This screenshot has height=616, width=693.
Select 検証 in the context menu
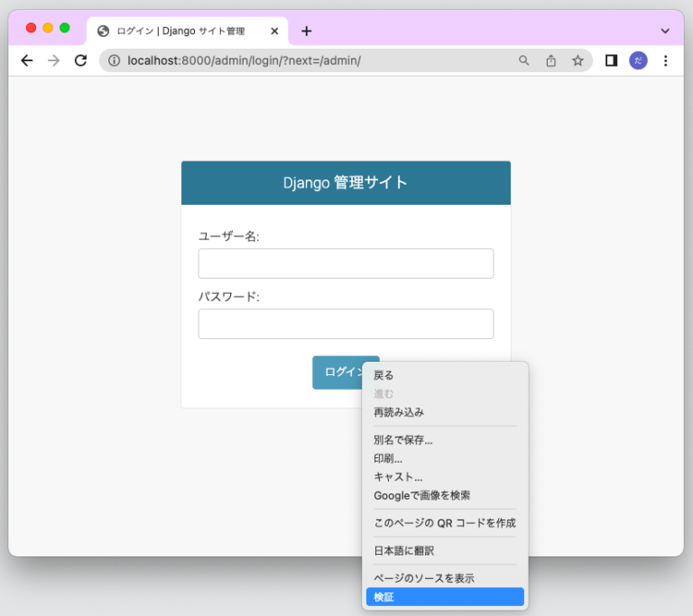point(445,597)
